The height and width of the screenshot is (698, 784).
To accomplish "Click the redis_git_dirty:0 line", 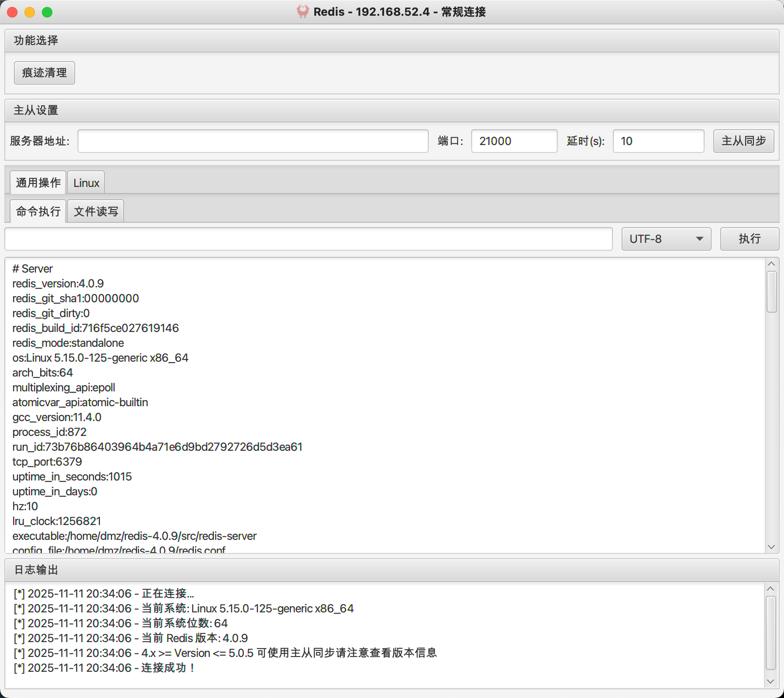I will tap(51, 313).
